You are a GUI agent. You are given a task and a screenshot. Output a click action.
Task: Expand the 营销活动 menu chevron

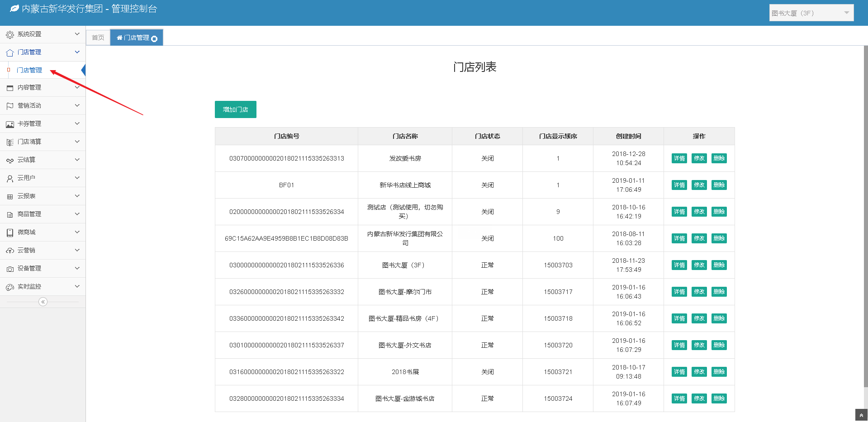point(77,105)
